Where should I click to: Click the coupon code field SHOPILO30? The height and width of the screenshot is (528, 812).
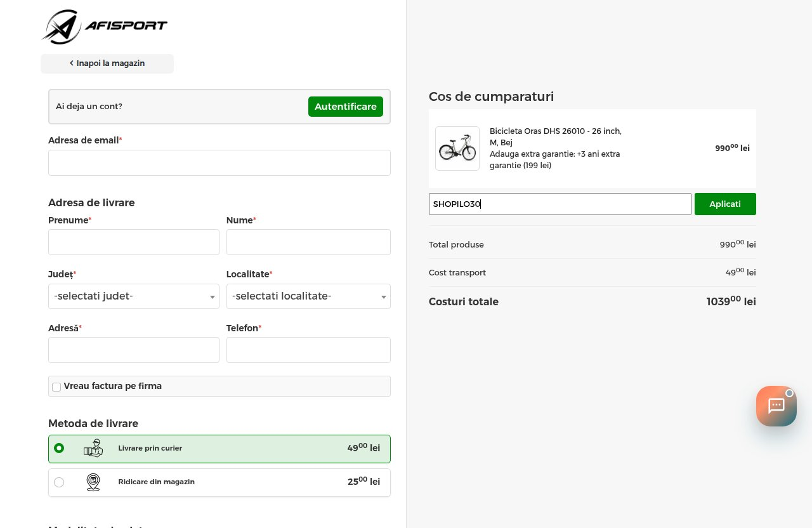click(560, 204)
